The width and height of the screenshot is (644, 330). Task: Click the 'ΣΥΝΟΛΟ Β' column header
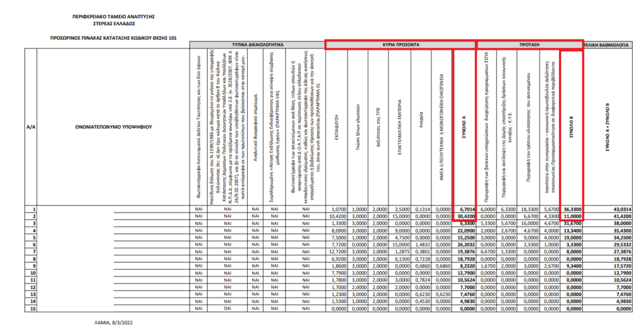571,127
